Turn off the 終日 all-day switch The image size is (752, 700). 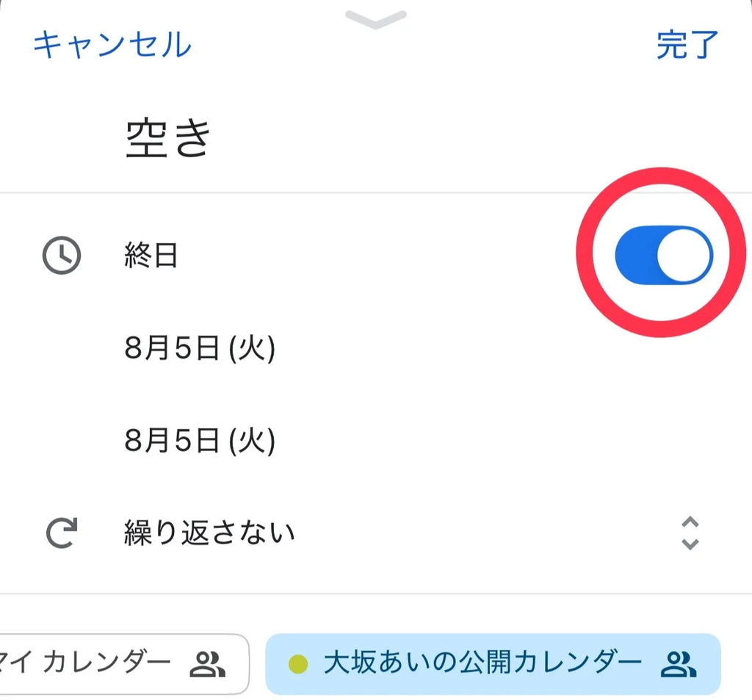click(x=663, y=255)
